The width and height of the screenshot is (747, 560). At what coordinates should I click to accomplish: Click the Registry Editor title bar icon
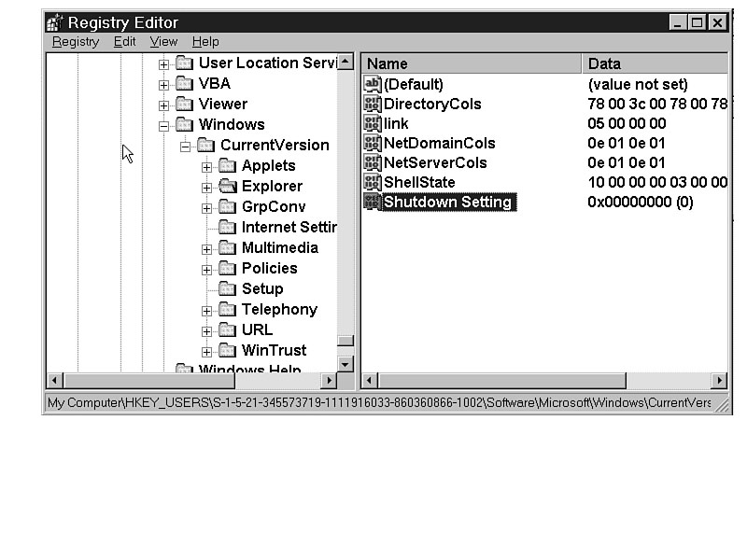(x=55, y=22)
